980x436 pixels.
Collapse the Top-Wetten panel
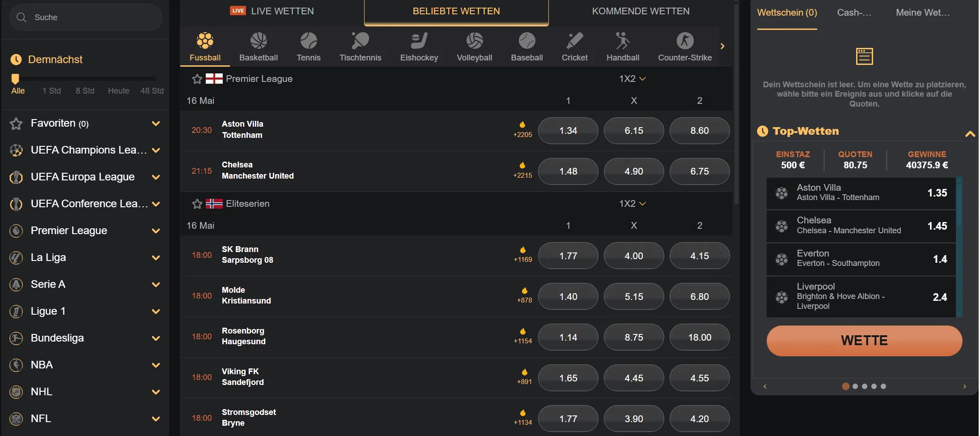[970, 133]
